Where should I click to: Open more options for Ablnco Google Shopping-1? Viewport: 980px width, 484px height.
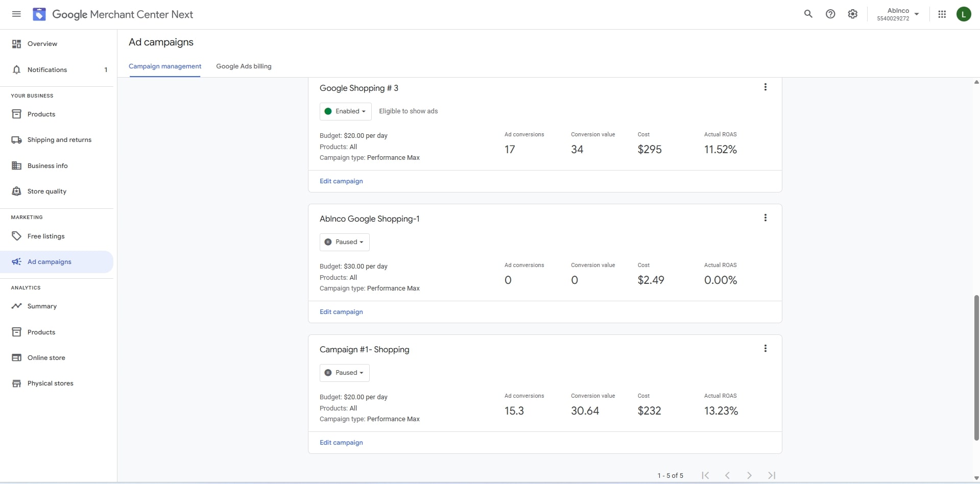[x=765, y=218]
